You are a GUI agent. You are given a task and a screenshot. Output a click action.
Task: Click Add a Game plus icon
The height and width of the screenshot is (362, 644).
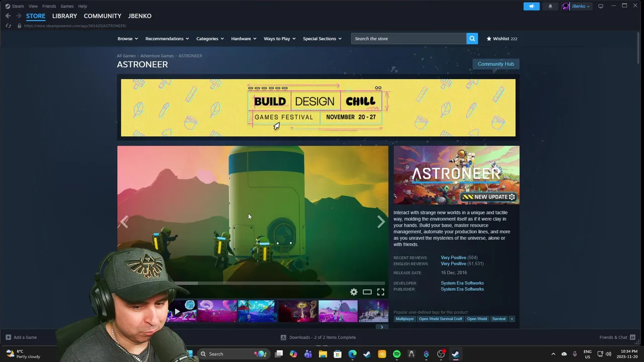click(8, 337)
